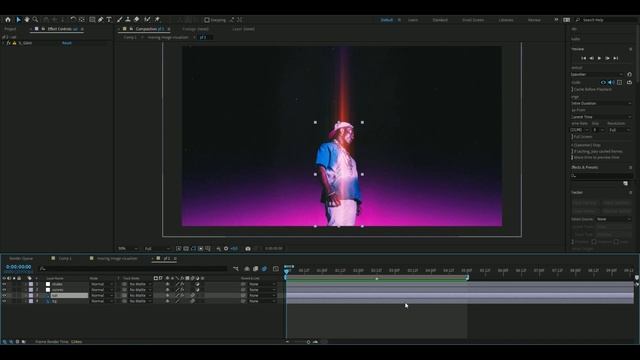This screenshot has height=360, width=640.
Task: Open the Tracker Motion Source dropdown
Action: [613, 219]
